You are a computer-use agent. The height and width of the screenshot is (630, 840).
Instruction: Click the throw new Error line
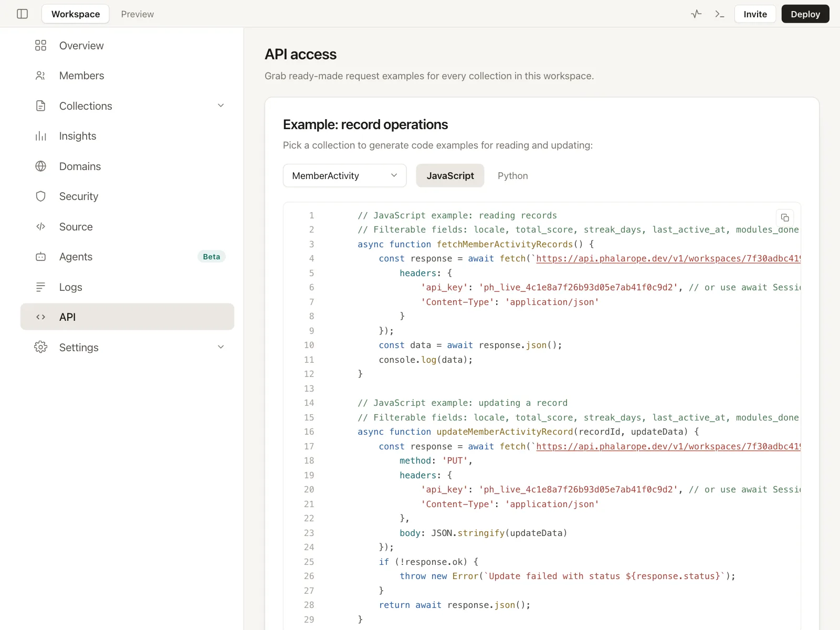pos(568,576)
